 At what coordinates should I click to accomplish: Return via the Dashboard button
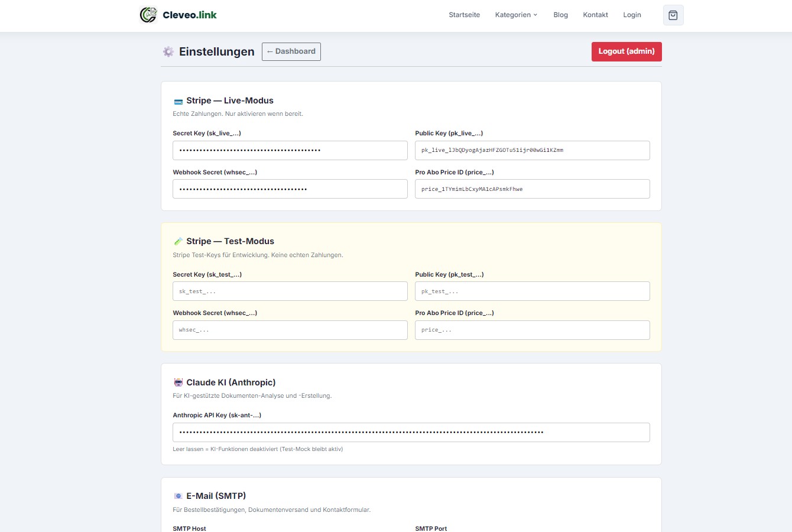click(x=291, y=51)
